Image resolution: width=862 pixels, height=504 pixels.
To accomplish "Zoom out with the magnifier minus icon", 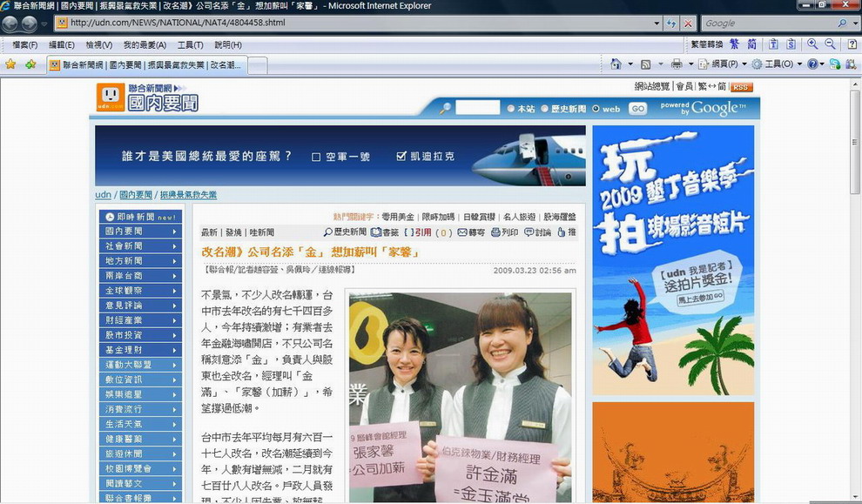I will pyautogui.click(x=830, y=44).
